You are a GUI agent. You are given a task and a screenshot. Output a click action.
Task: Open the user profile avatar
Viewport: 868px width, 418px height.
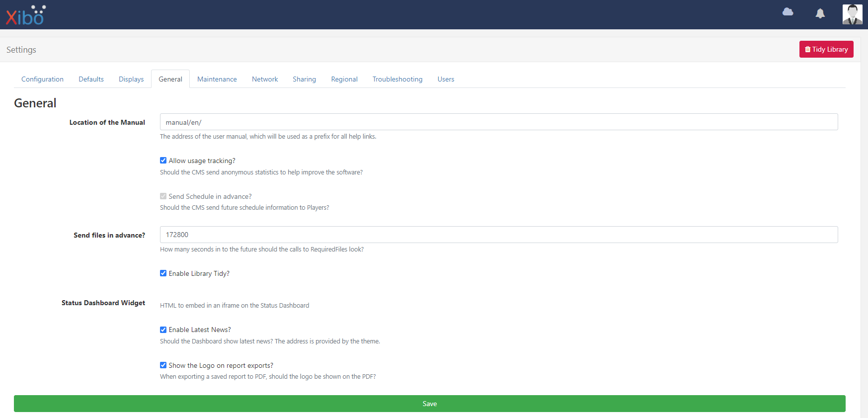click(x=852, y=14)
